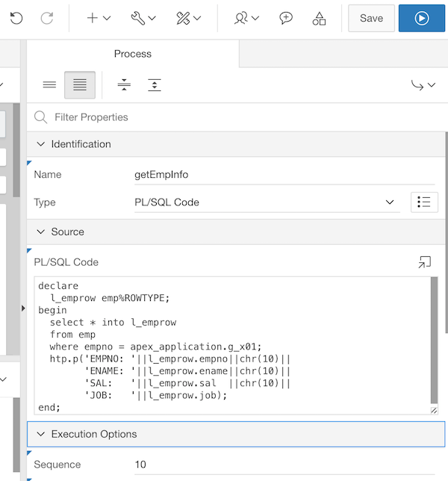Open the Go to Group menu
The width and height of the screenshot is (448, 481).
tap(423, 85)
